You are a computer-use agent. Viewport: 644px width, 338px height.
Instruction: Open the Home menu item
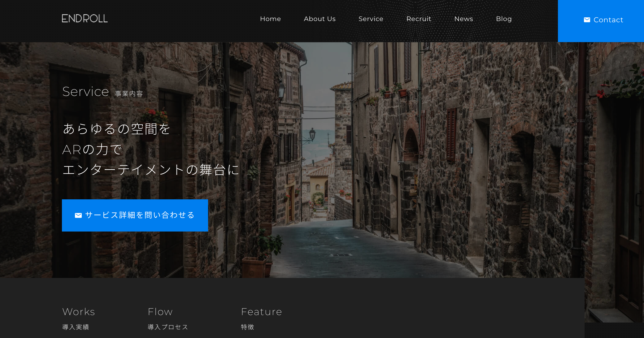270,19
